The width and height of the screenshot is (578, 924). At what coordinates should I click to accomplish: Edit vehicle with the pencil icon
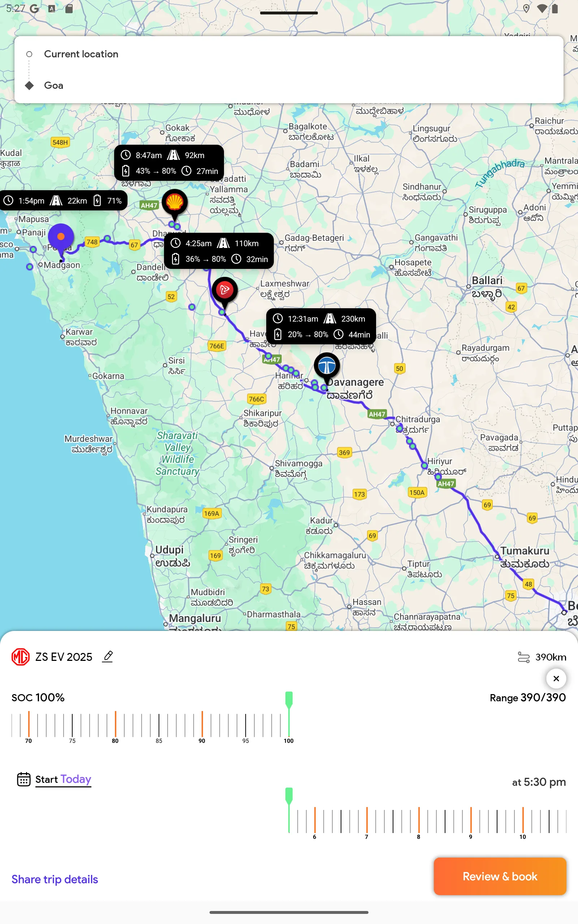(108, 657)
